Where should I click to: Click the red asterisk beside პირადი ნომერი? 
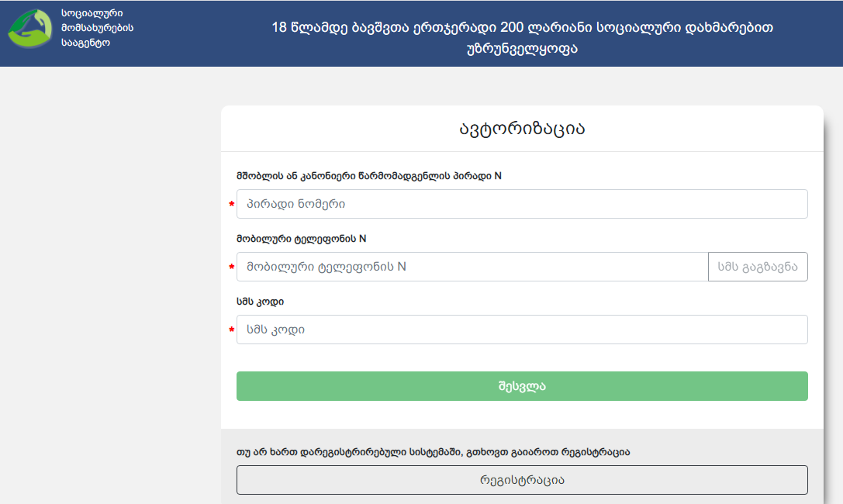pos(231,205)
